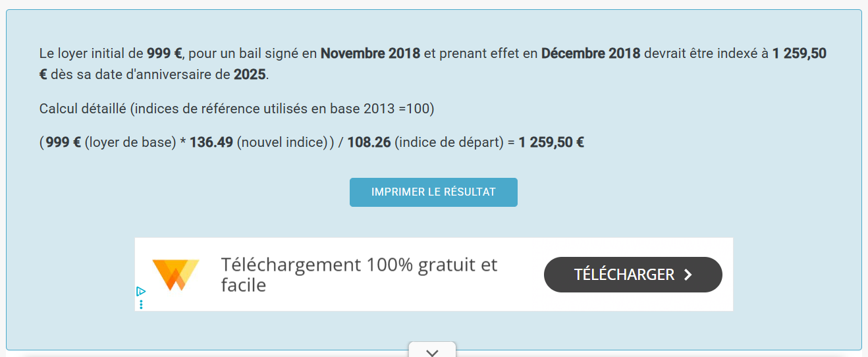The width and height of the screenshot is (868, 357).
Task: Click the final result '1 259,50 €' in formula
Action: pyautogui.click(x=551, y=142)
